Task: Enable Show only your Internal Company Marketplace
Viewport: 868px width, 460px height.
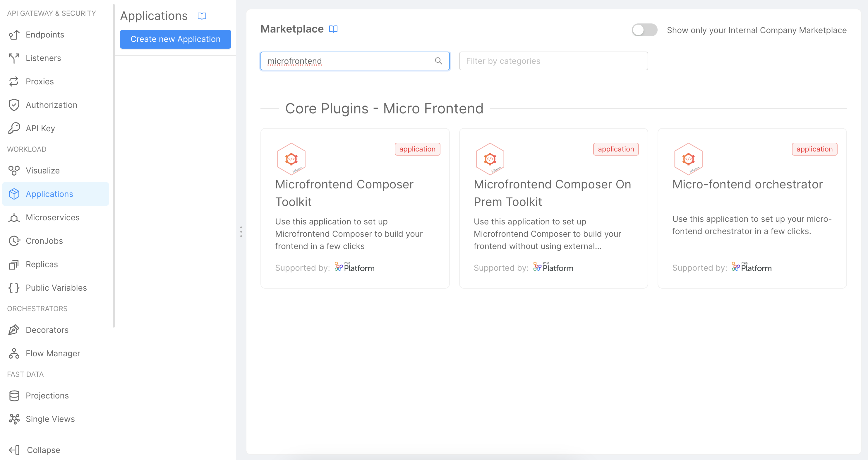Action: pyautogui.click(x=644, y=30)
